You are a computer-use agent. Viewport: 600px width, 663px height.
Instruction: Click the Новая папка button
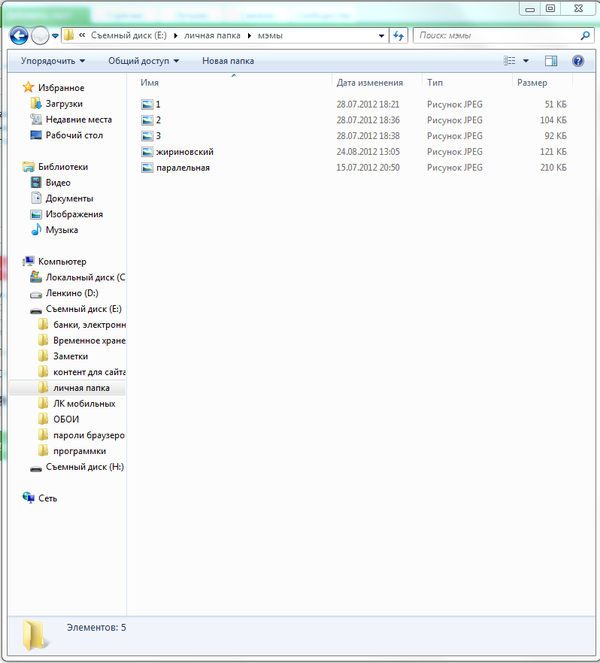click(228, 61)
